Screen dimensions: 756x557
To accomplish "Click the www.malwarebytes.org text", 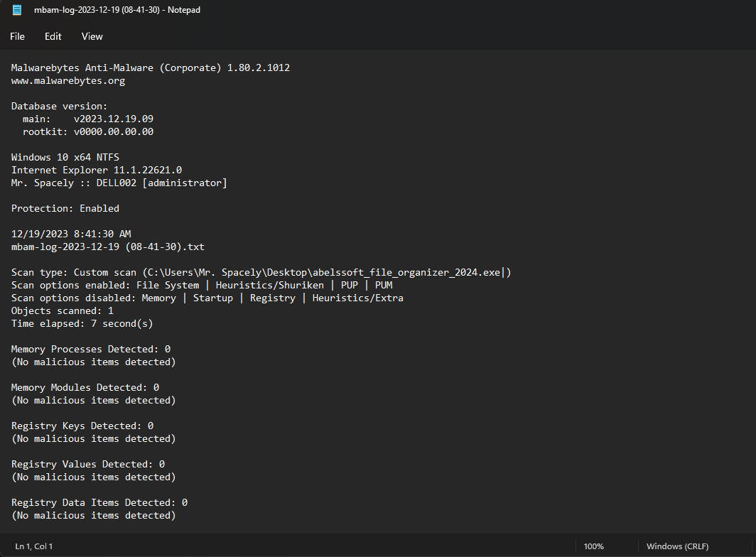I will click(x=68, y=80).
